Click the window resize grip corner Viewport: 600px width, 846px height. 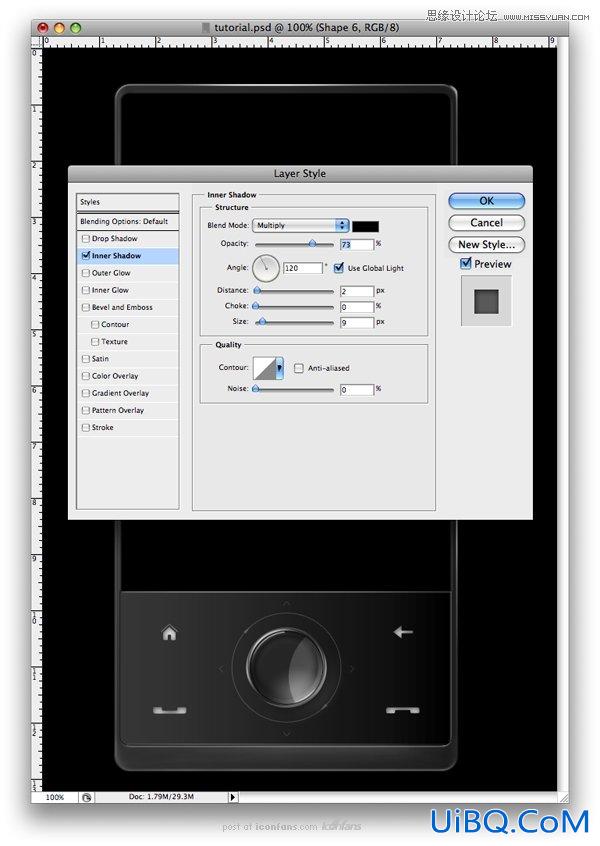click(563, 797)
